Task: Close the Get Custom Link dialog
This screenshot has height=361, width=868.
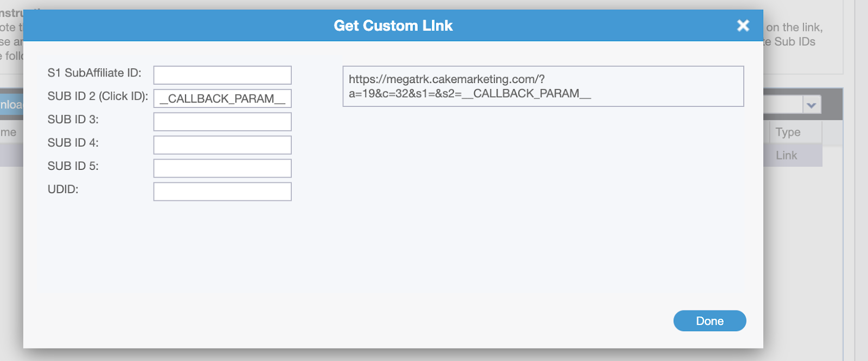Action: (743, 26)
